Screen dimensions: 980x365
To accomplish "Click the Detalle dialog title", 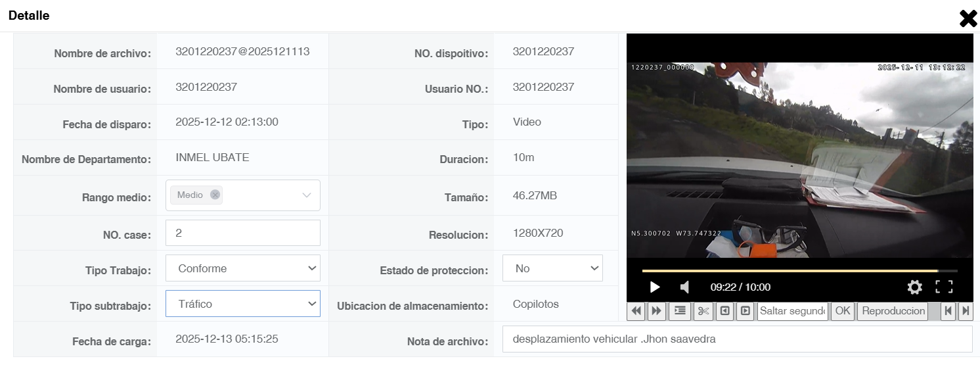I will (29, 16).
